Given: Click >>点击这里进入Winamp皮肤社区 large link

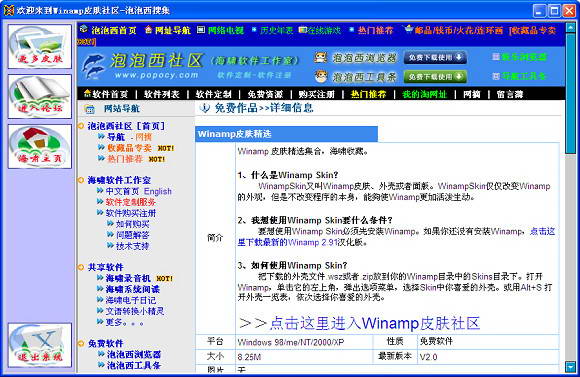Looking at the screenshot, I should (359, 323).
